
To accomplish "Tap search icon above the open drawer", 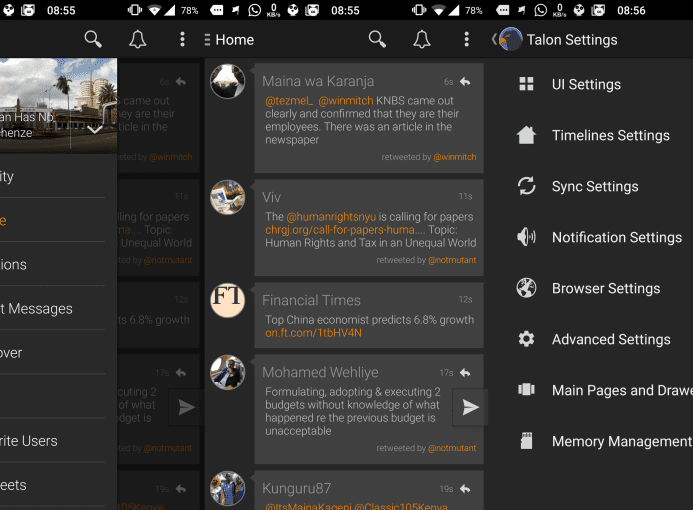I will pyautogui.click(x=93, y=39).
